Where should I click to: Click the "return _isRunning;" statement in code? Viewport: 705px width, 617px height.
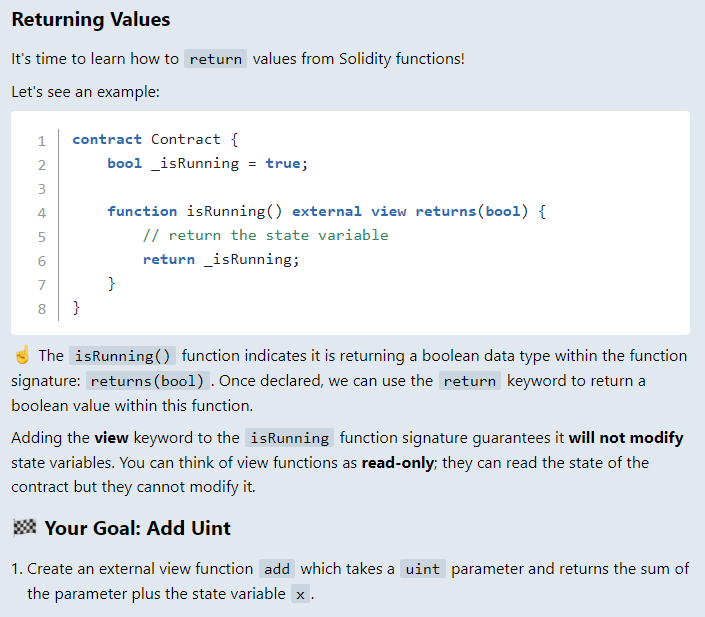coord(221,259)
